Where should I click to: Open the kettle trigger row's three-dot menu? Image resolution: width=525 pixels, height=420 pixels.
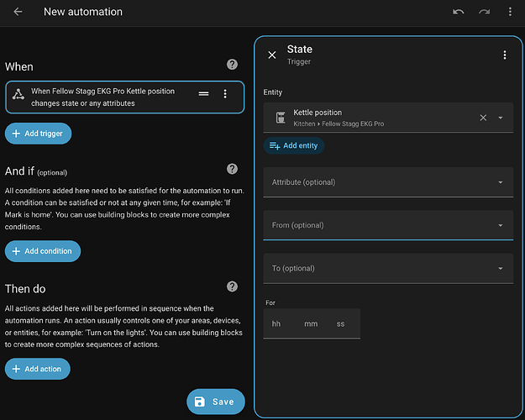tap(225, 94)
